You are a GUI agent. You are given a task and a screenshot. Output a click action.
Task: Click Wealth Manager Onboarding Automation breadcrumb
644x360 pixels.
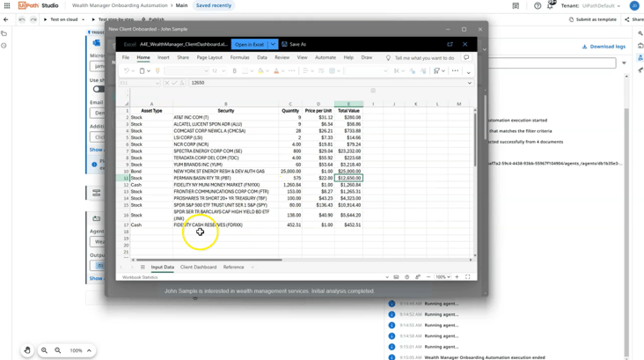click(x=120, y=6)
